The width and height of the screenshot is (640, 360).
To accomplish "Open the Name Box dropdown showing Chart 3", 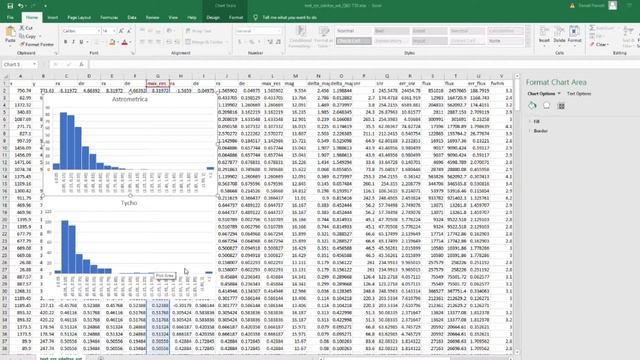I will coord(34,64).
